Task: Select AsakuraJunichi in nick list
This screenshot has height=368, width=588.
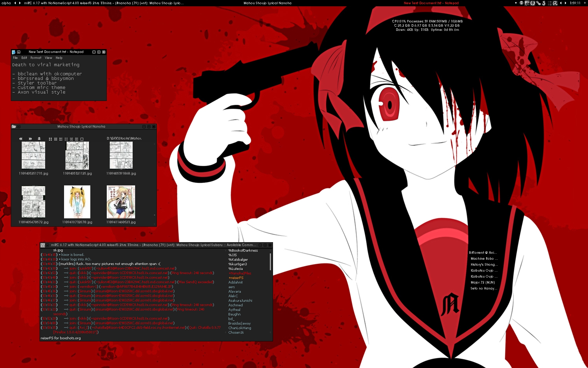Action: click(x=240, y=301)
